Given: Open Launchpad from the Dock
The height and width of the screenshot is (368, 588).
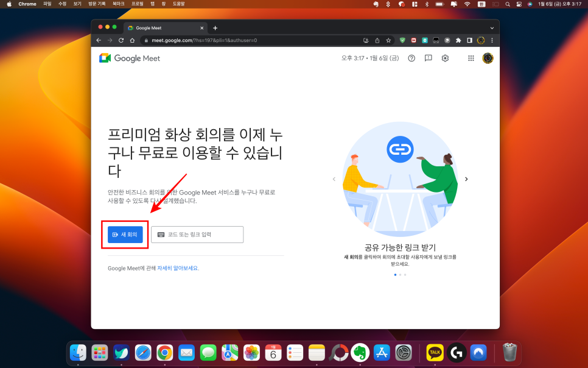Looking at the screenshot, I should tap(100, 353).
